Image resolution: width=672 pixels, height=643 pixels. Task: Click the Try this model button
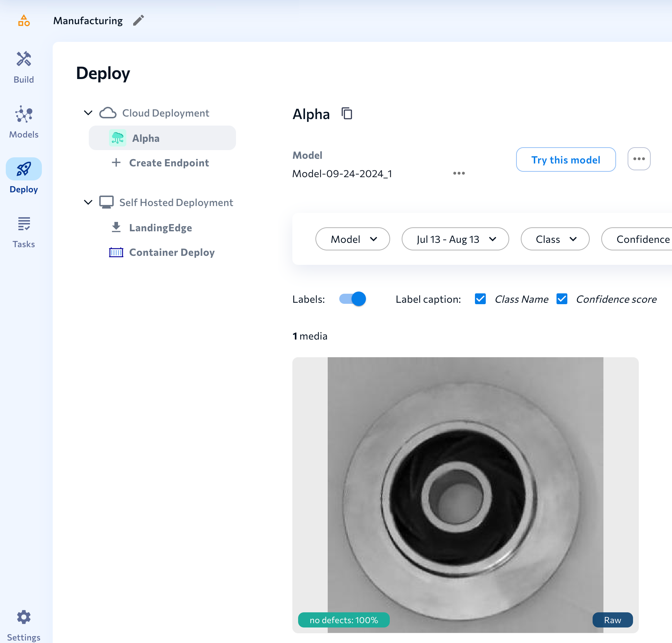(566, 159)
